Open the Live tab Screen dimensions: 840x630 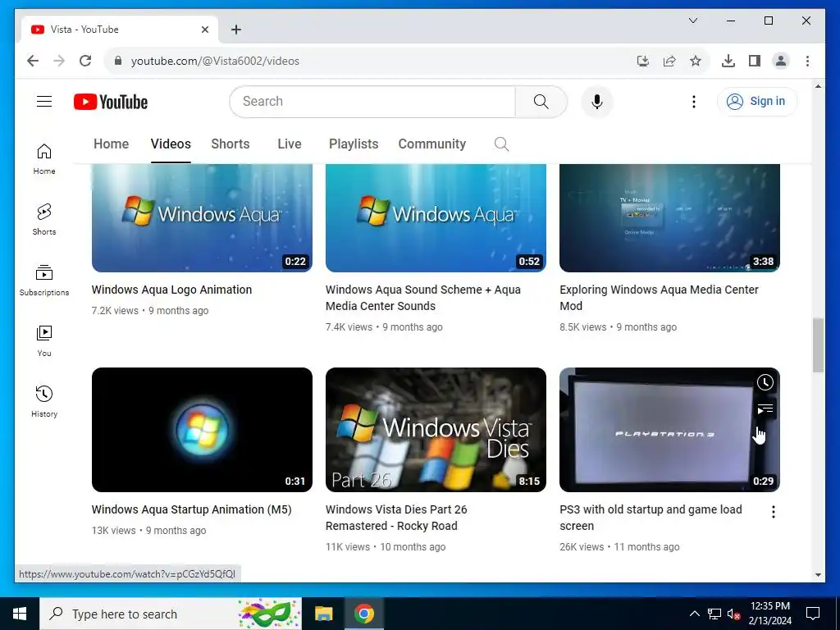[x=290, y=144]
